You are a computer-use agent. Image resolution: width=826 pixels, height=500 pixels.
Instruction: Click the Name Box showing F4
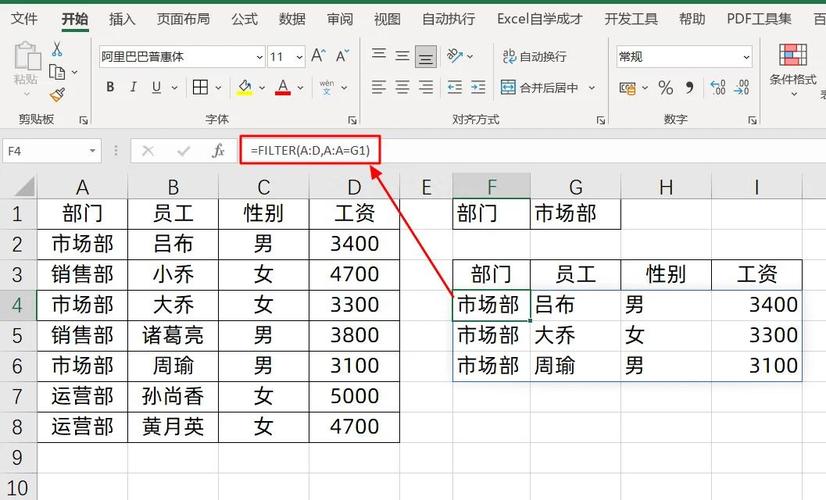point(45,151)
